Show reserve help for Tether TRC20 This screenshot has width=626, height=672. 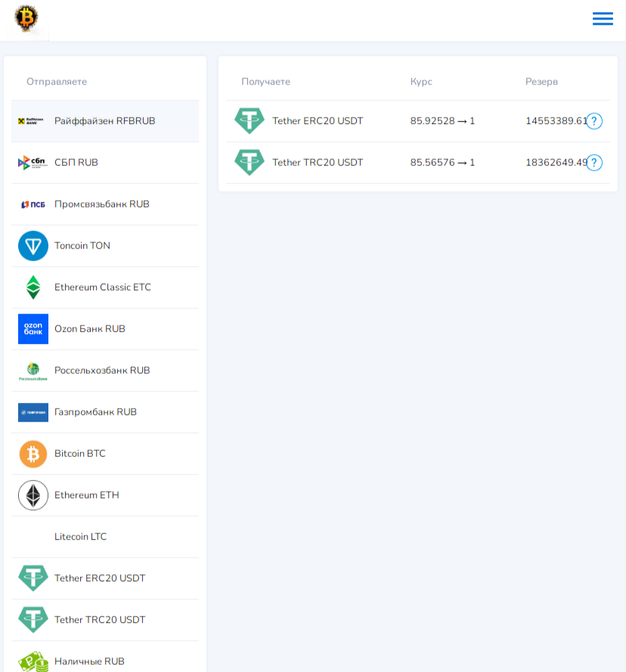point(593,163)
